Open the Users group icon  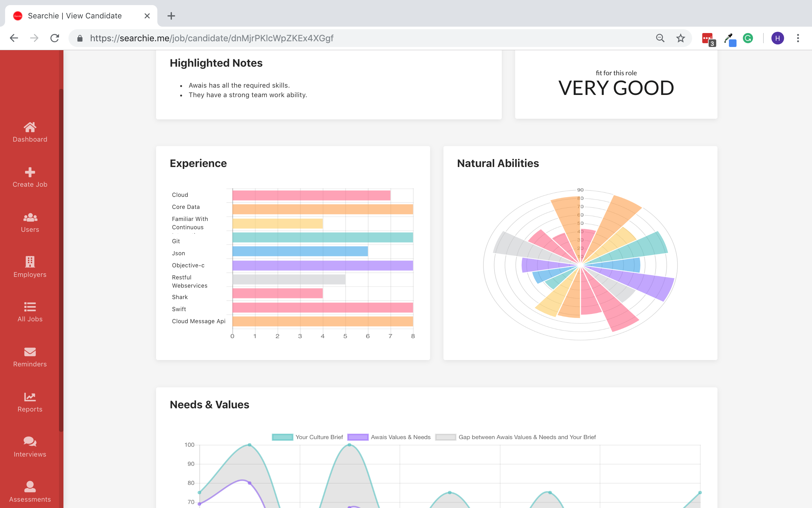[30, 217]
